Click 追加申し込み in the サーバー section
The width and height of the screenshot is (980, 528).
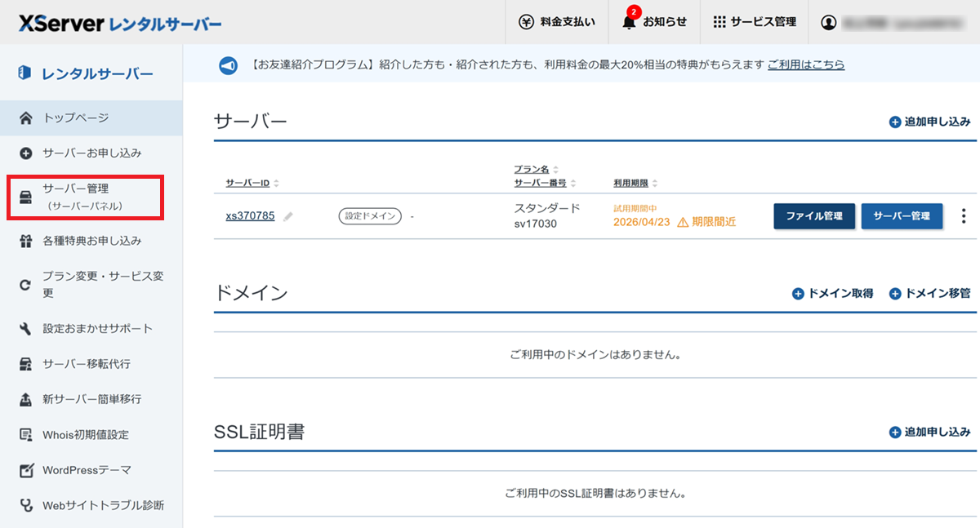point(930,122)
